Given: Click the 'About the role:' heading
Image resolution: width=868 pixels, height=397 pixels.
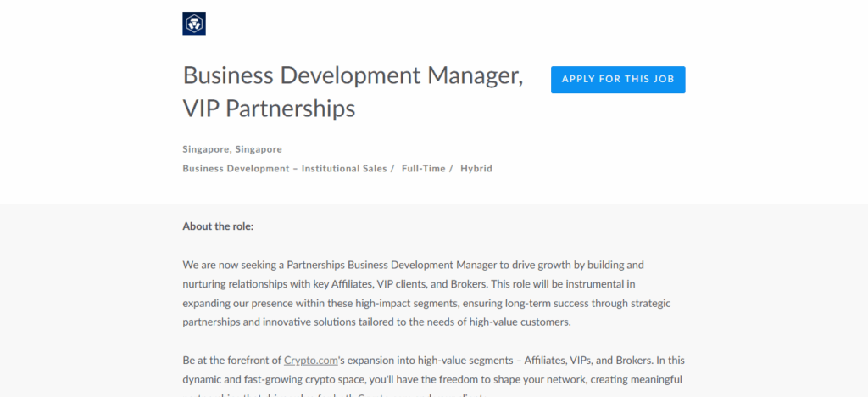Looking at the screenshot, I should click(218, 226).
